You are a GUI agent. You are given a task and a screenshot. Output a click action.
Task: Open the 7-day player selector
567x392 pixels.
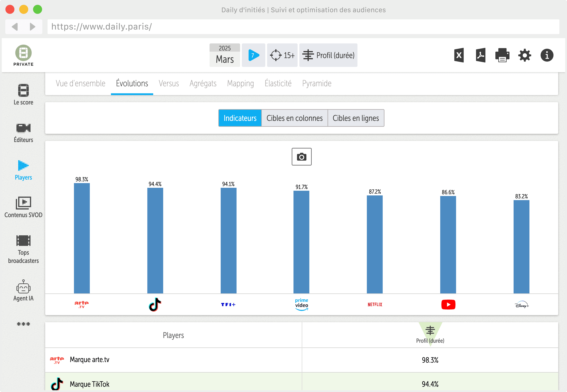point(253,55)
